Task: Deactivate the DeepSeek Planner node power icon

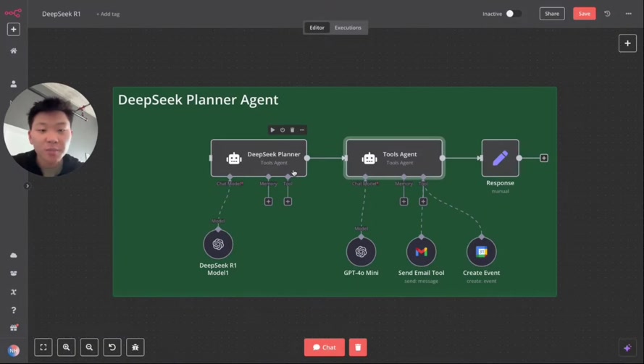Action: pyautogui.click(x=283, y=130)
